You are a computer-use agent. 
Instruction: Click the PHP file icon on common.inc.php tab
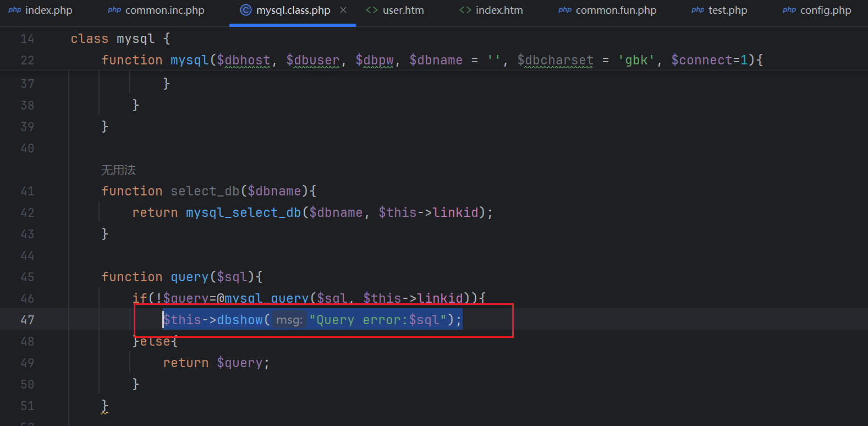[114, 10]
